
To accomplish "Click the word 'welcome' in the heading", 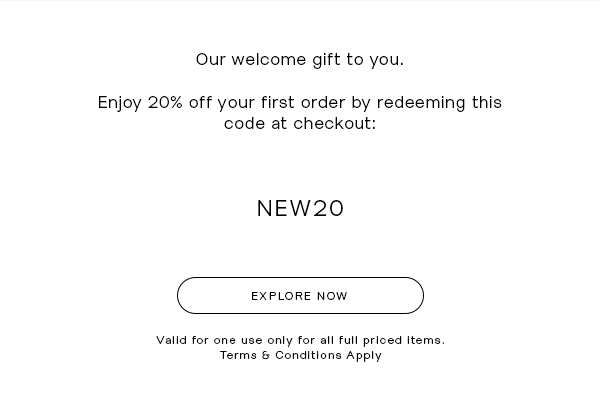I will [x=269, y=60].
